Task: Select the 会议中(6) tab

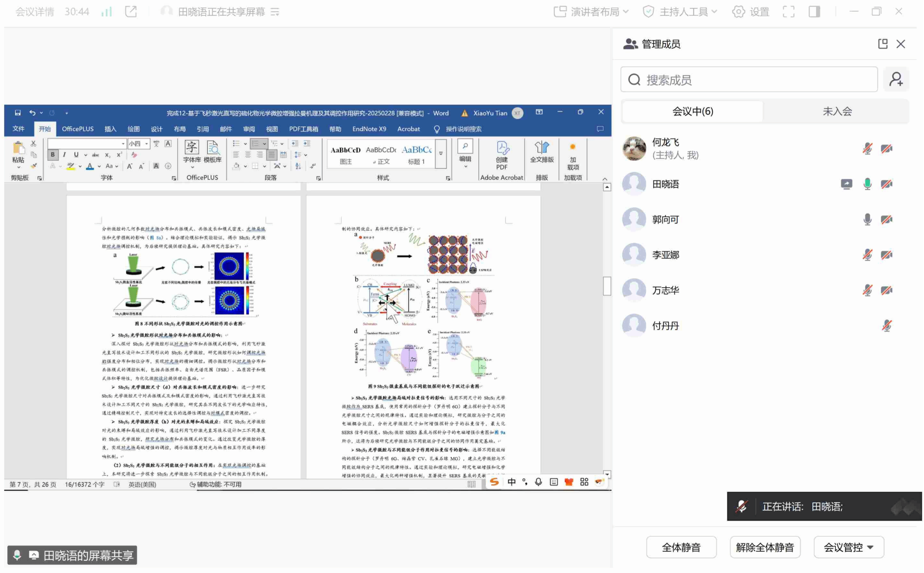Action: (693, 112)
